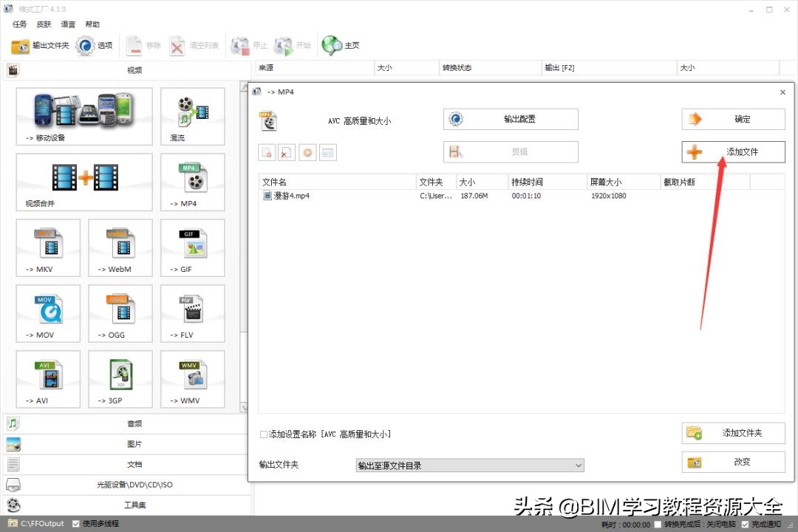Select the WebM output format icon
The height and width of the screenshot is (532, 798).
pos(120,248)
